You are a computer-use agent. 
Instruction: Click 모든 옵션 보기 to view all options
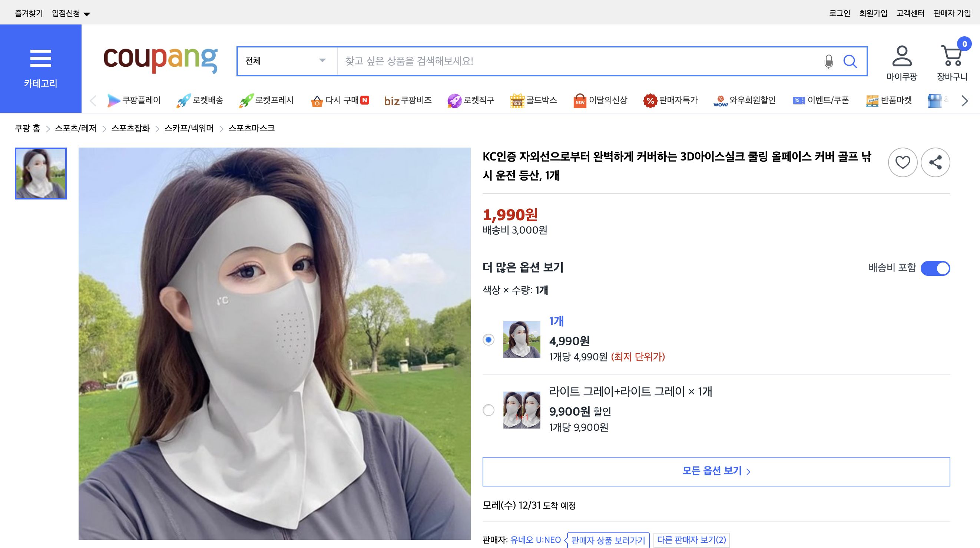click(x=715, y=471)
